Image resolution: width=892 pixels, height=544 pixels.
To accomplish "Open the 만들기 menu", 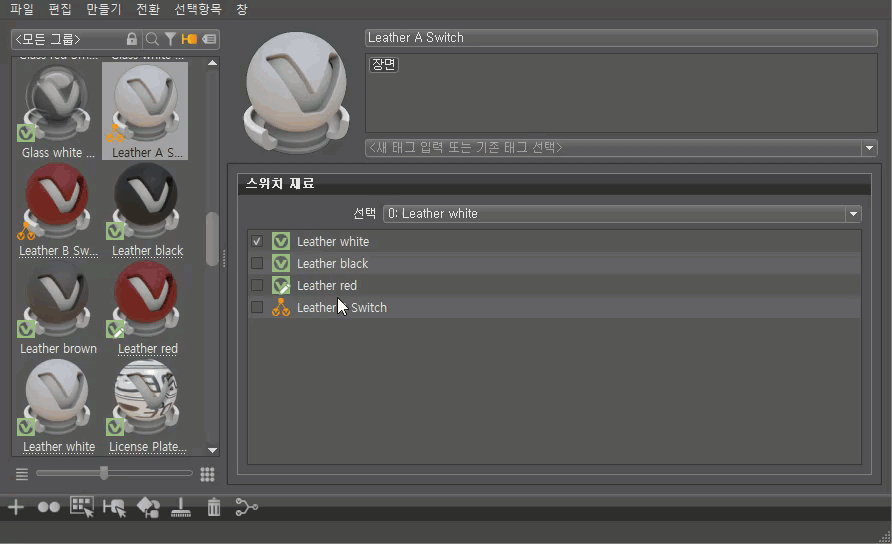I will click(104, 9).
